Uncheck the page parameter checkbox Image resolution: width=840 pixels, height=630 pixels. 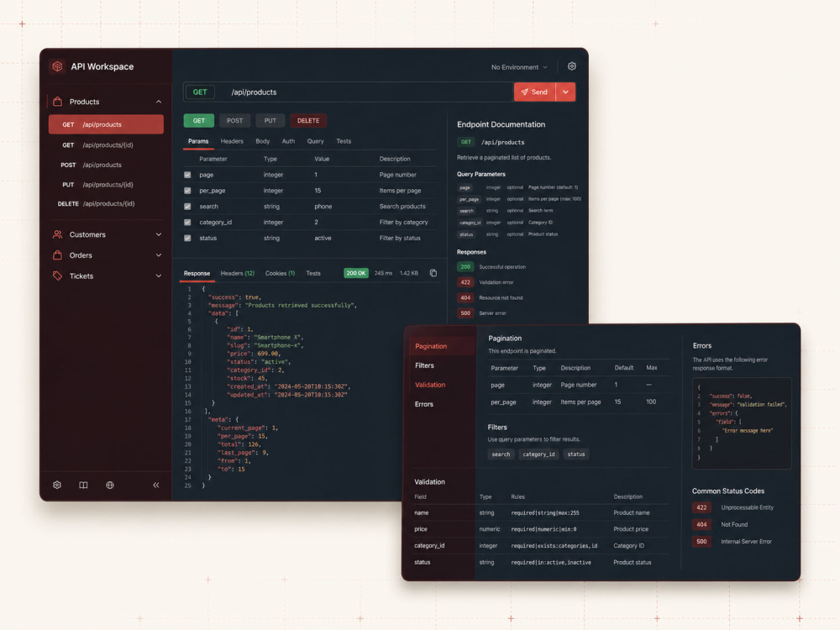[187, 175]
